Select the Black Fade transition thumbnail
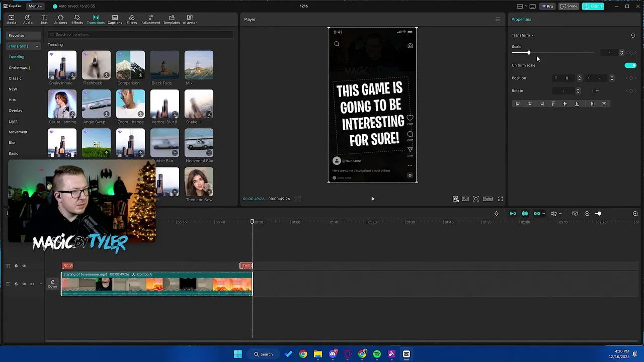Viewport: 644px width, 362px height. coord(165,65)
